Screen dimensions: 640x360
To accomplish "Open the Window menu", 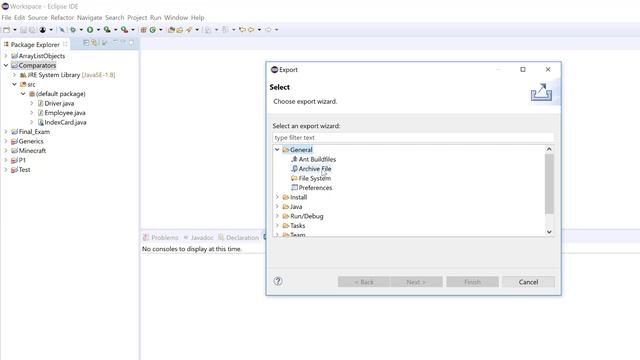I will (176, 18).
